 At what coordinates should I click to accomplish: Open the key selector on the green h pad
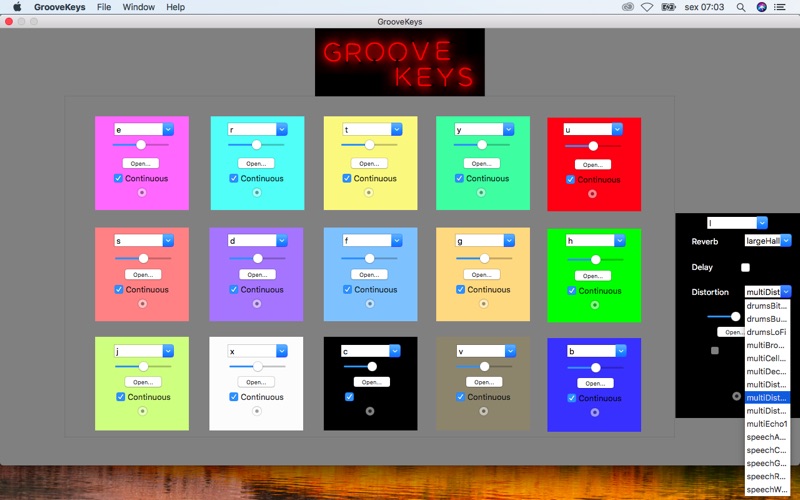click(619, 240)
